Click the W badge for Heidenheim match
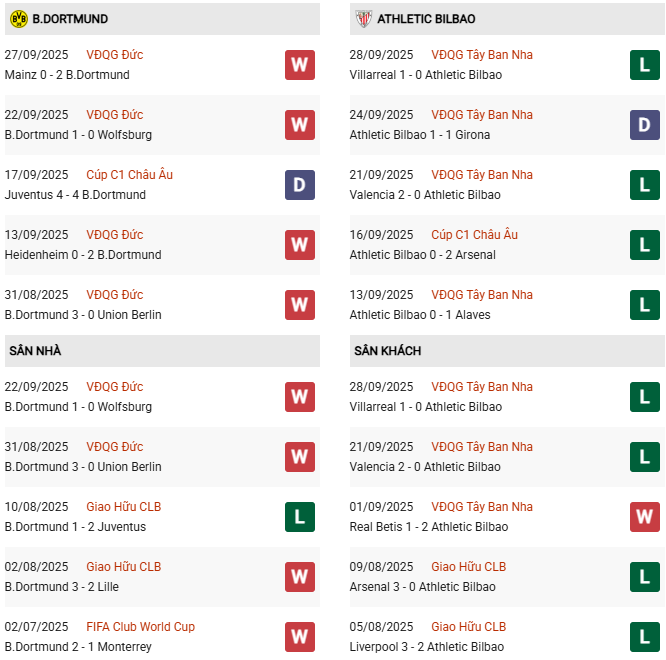This screenshot has width=666, height=660. (x=299, y=245)
